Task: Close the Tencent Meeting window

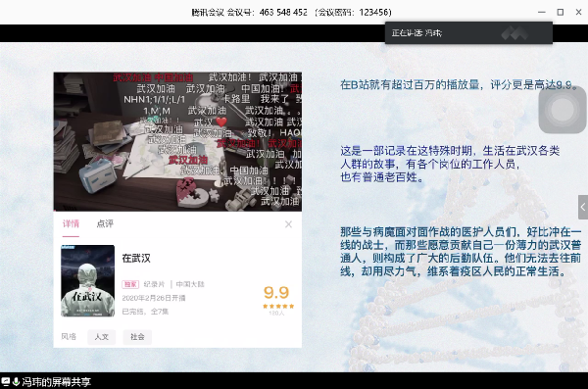Action: (x=578, y=12)
